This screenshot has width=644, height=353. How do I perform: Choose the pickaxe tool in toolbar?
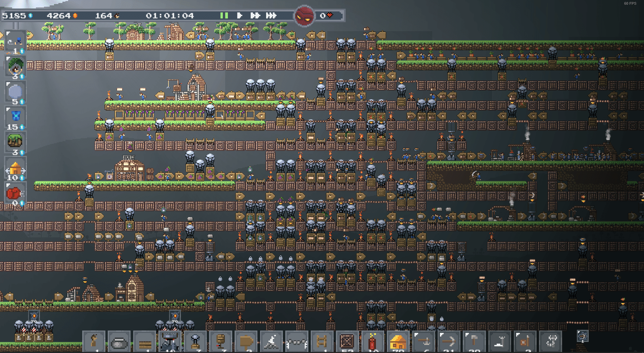click(x=449, y=342)
